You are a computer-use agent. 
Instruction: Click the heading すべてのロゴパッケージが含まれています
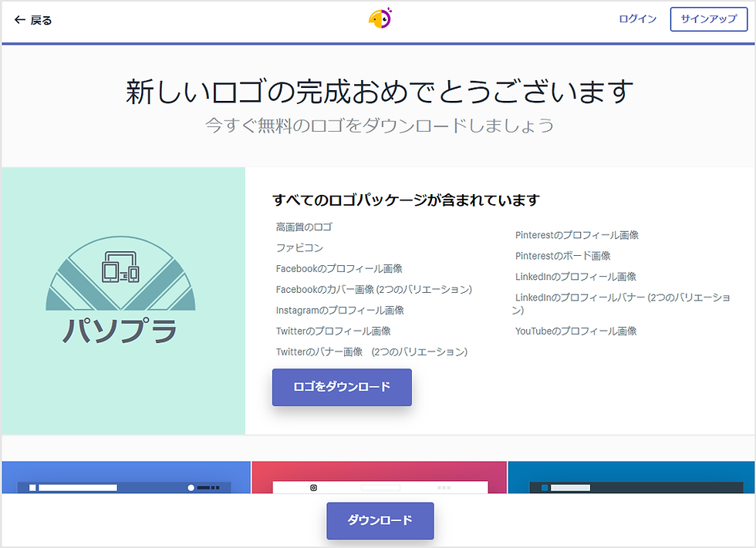pos(406,200)
